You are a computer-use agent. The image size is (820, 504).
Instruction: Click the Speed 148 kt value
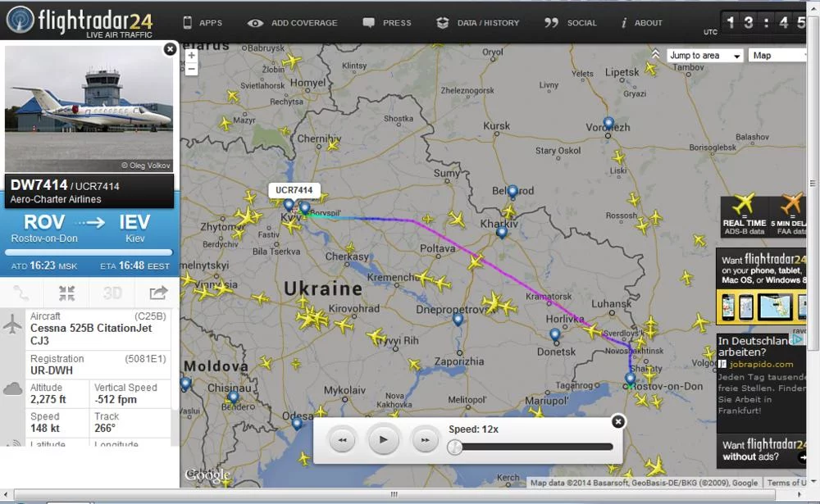(45, 428)
